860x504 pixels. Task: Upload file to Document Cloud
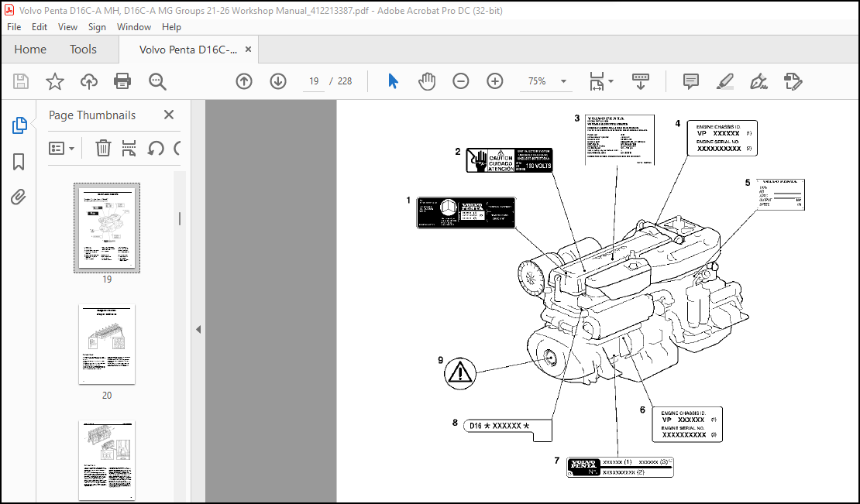click(89, 81)
